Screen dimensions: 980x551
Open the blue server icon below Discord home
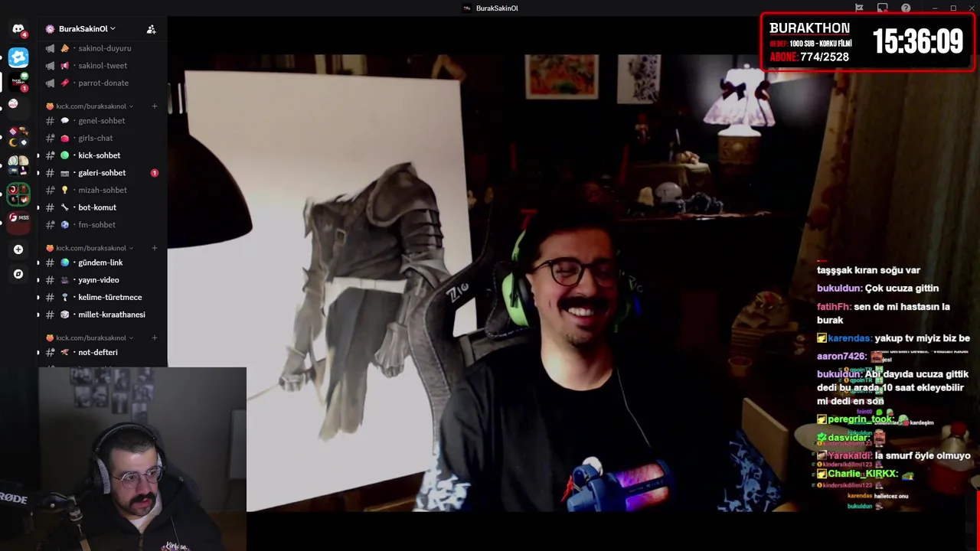point(18,57)
